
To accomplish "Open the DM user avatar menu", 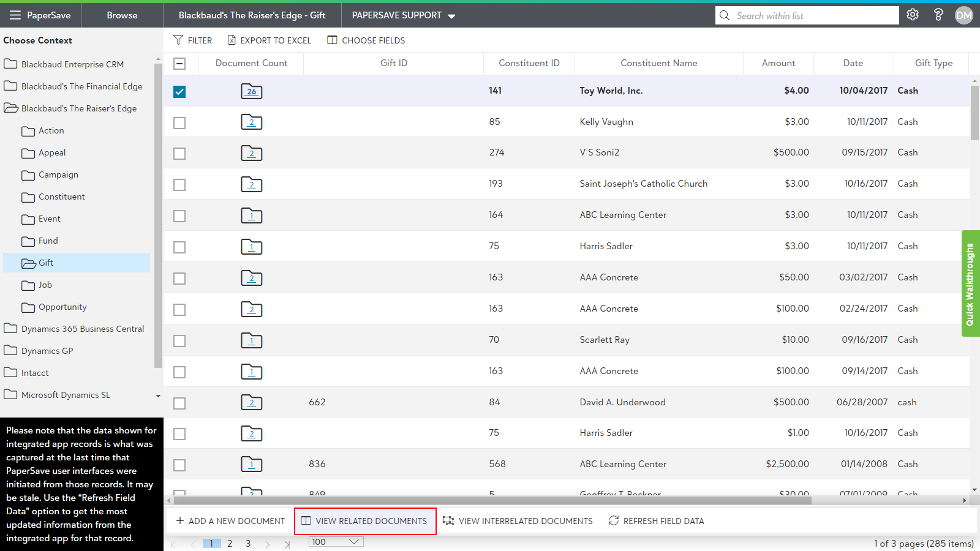I will click(963, 15).
